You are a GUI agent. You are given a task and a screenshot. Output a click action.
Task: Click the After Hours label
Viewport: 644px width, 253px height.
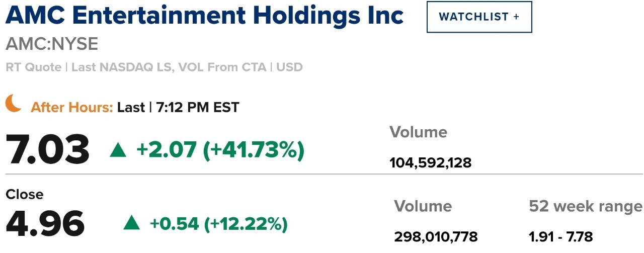pyautogui.click(x=72, y=107)
